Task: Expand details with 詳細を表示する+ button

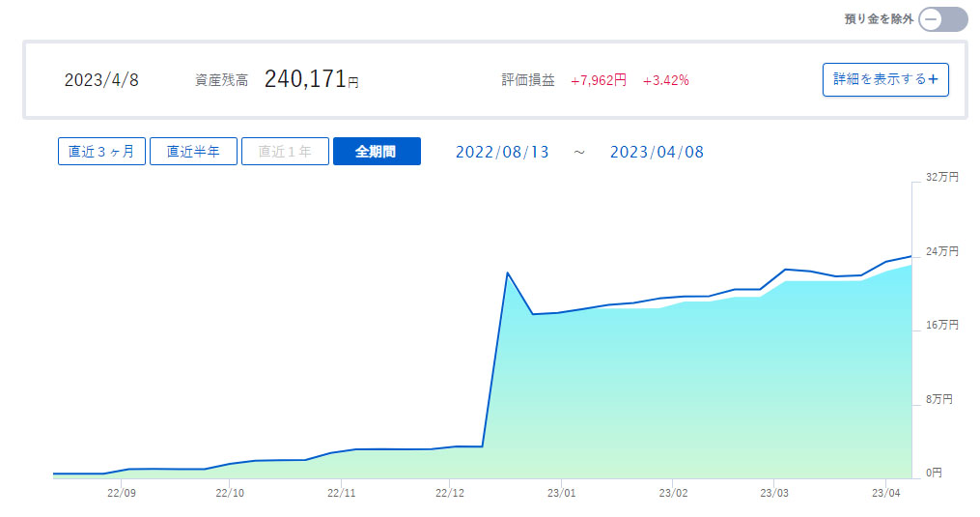Action: click(885, 80)
